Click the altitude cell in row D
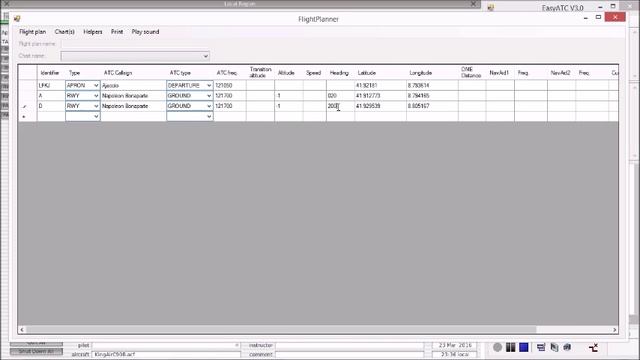Screen dimensions: 640x360 (x=289, y=106)
